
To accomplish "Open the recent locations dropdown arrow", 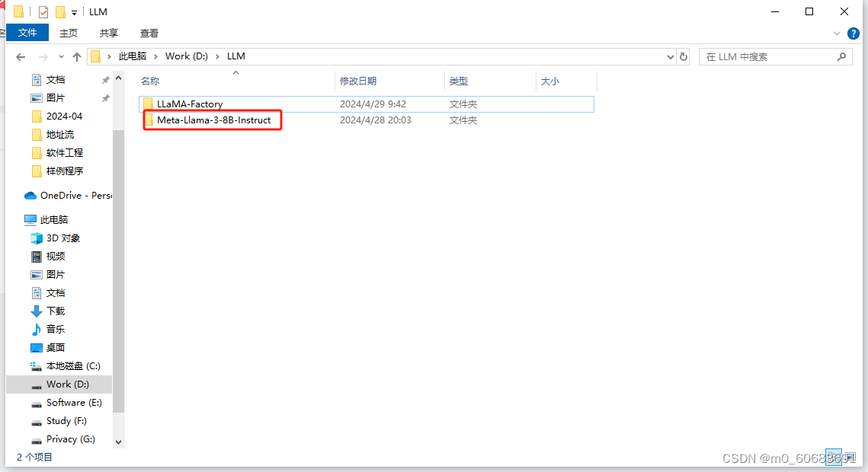I will pyautogui.click(x=61, y=56).
